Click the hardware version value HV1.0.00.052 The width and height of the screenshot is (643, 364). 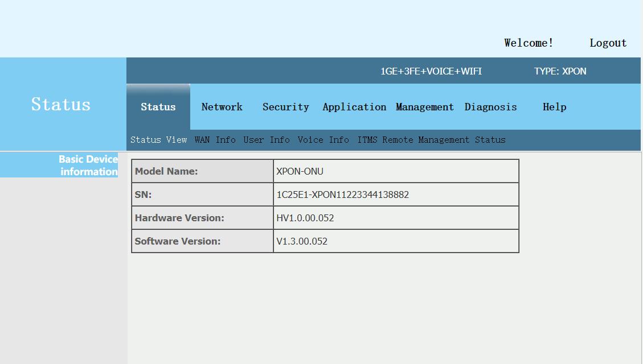pyautogui.click(x=305, y=218)
